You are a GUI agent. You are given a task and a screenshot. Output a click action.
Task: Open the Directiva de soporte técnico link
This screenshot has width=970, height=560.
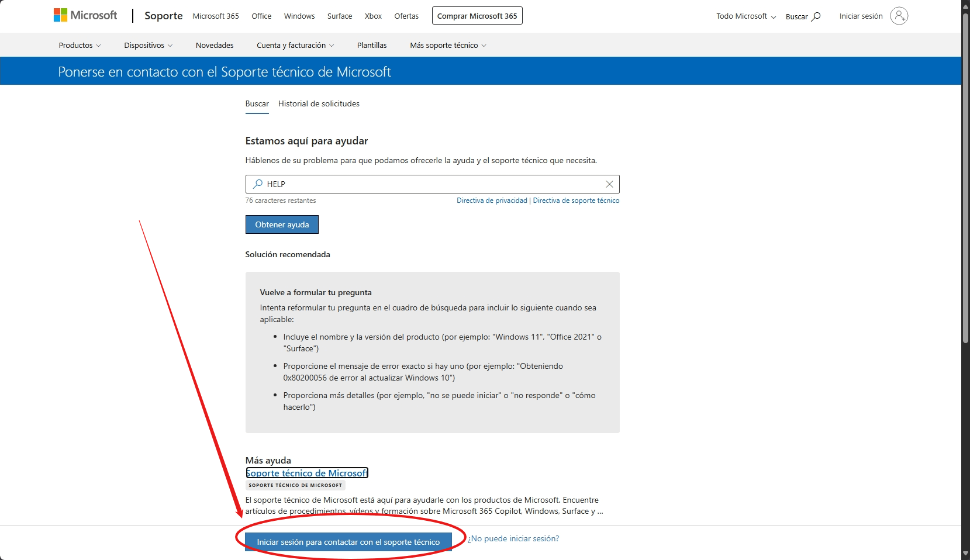[576, 201]
